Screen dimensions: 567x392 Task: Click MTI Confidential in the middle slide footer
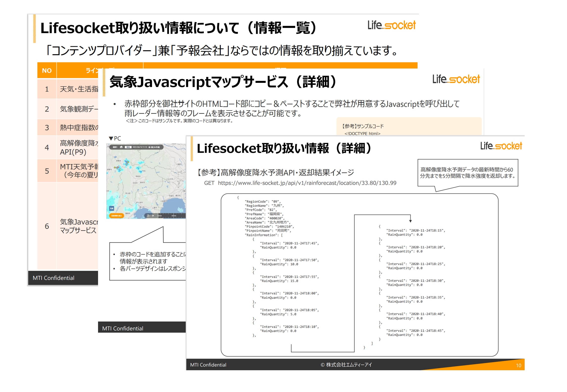coord(123,328)
